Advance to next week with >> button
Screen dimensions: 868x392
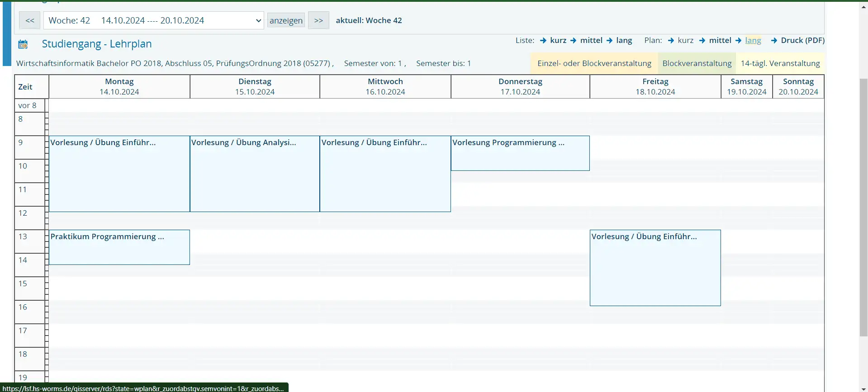(x=318, y=20)
